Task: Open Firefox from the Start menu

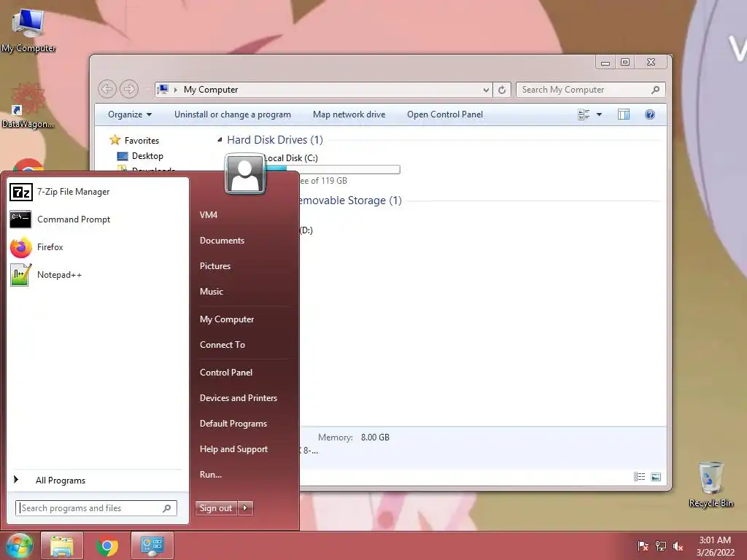Action: [36, 247]
